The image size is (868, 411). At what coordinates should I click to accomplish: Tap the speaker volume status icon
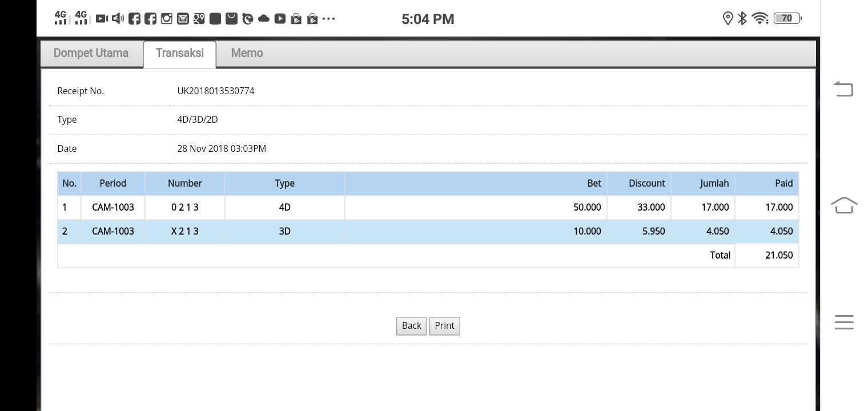click(118, 19)
